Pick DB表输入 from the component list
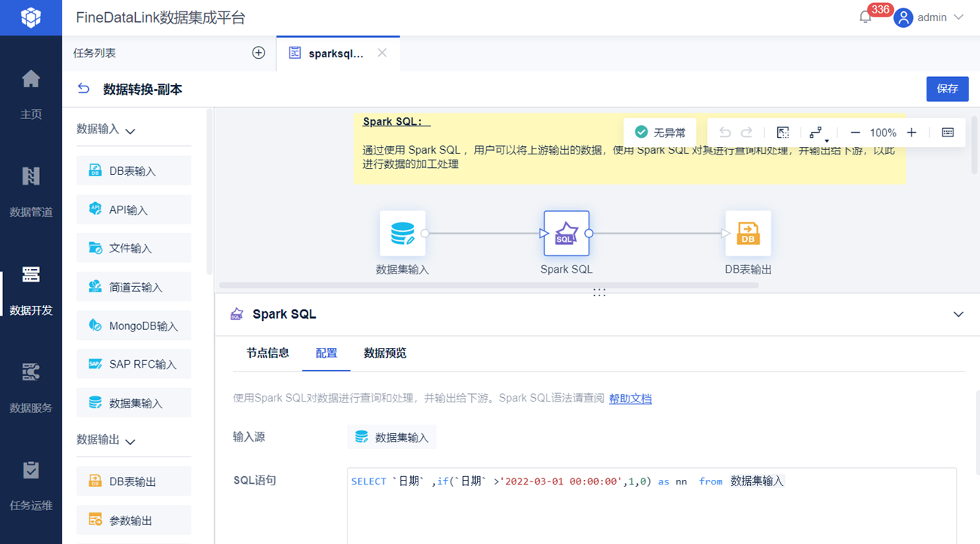 tap(133, 171)
